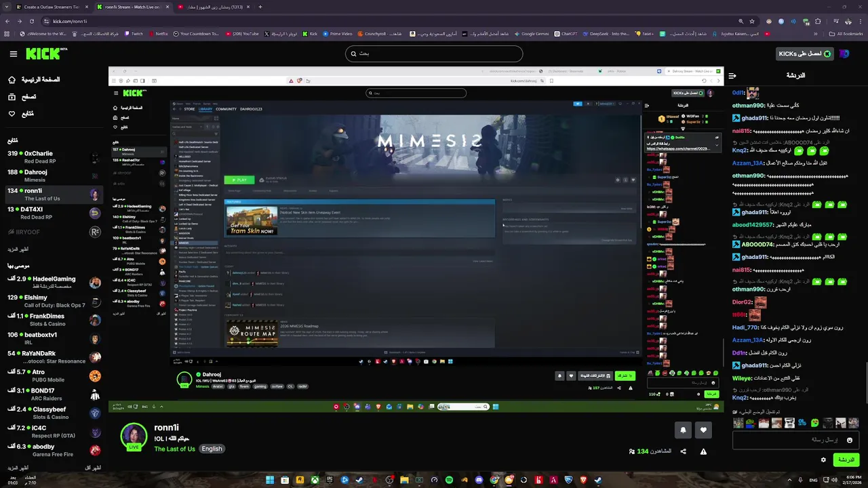Open the Prime Video bookmark

pos(337,33)
